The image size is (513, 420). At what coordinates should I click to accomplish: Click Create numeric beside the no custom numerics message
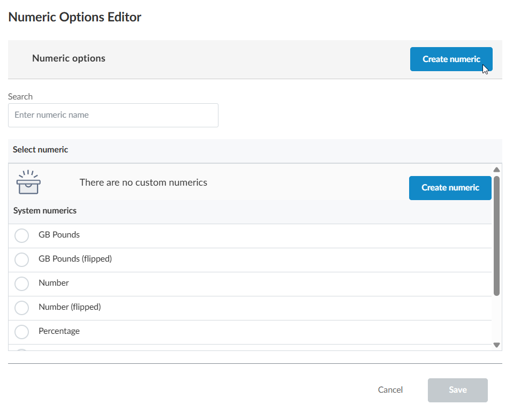tap(450, 188)
